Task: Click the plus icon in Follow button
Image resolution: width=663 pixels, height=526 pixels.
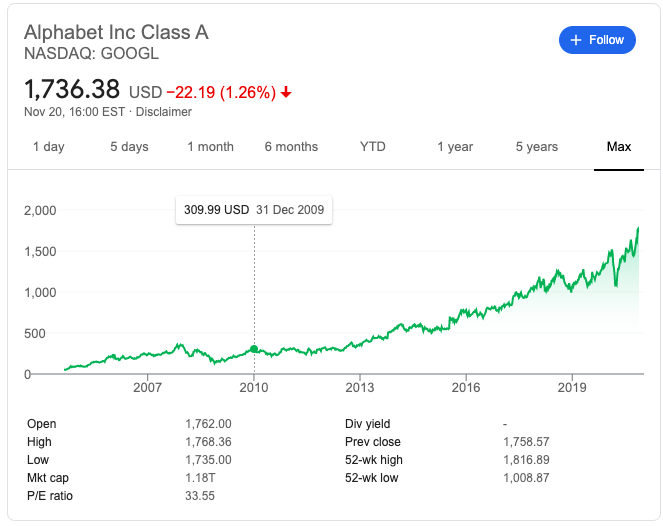Action: (576, 40)
